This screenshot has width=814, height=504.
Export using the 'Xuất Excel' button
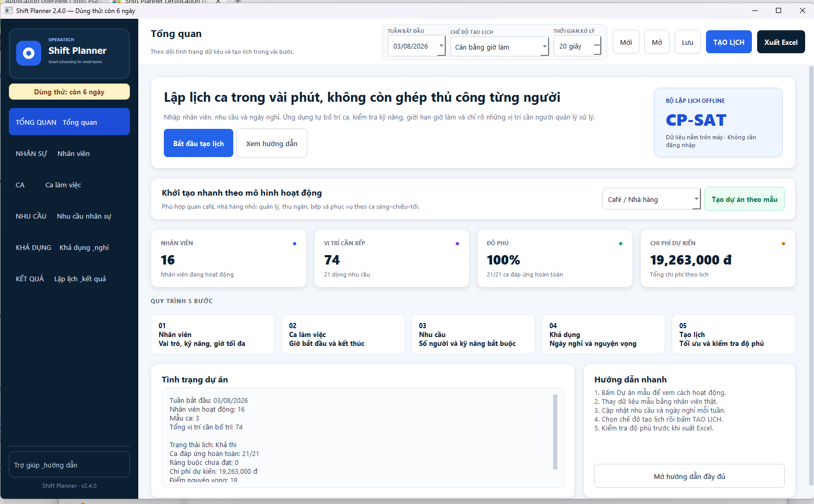(781, 42)
